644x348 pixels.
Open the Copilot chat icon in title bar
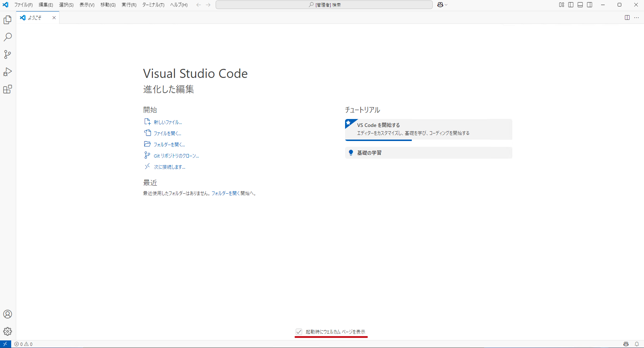click(440, 5)
